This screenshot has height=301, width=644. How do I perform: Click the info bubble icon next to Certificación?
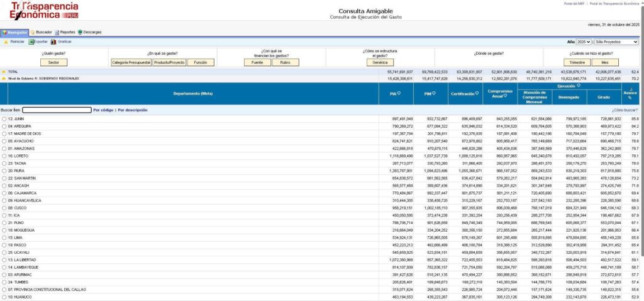pos(477,93)
